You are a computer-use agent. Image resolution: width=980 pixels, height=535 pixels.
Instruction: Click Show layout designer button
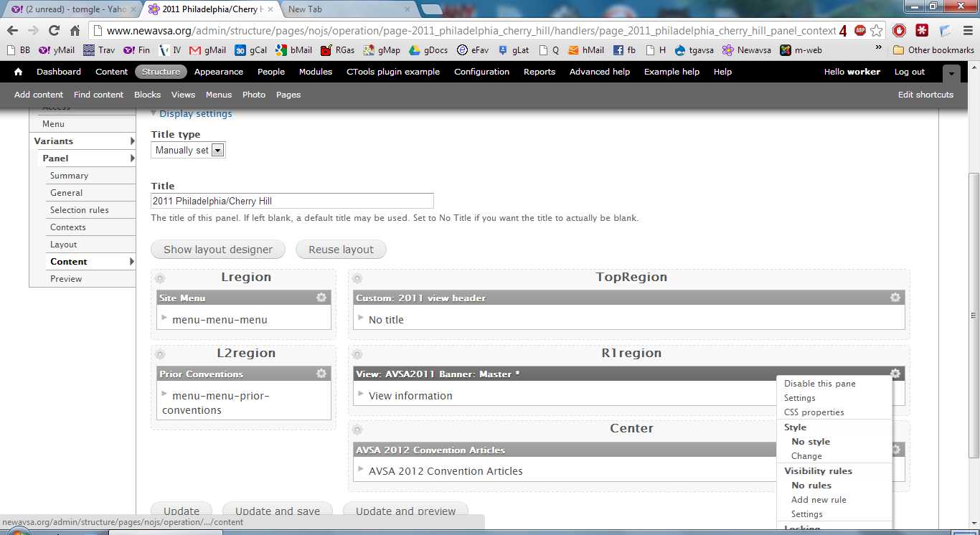pos(218,250)
